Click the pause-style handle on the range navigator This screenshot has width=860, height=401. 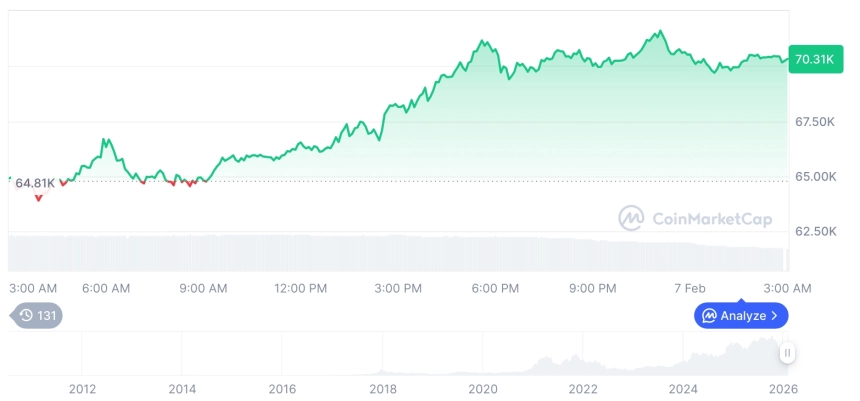click(788, 353)
